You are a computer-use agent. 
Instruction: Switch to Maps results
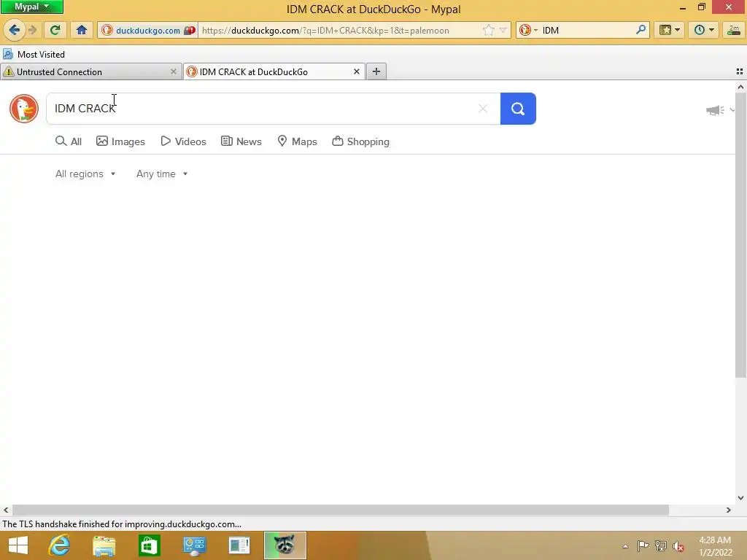[298, 141]
